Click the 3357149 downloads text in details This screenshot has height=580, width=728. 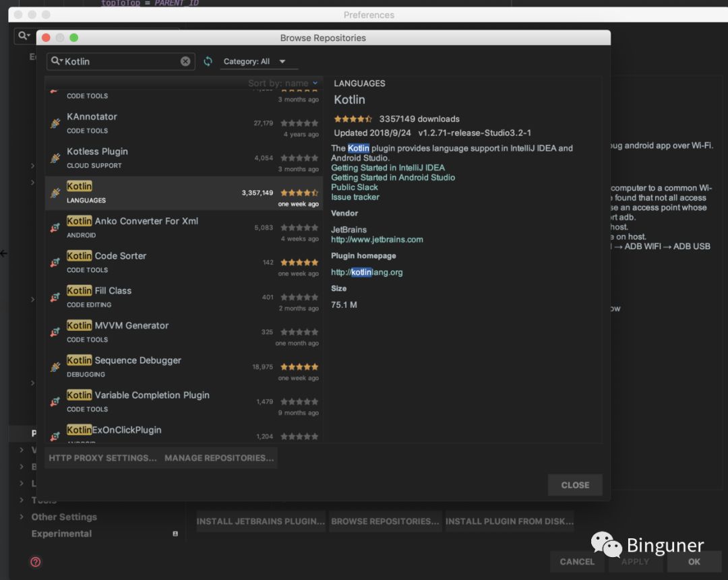click(419, 119)
